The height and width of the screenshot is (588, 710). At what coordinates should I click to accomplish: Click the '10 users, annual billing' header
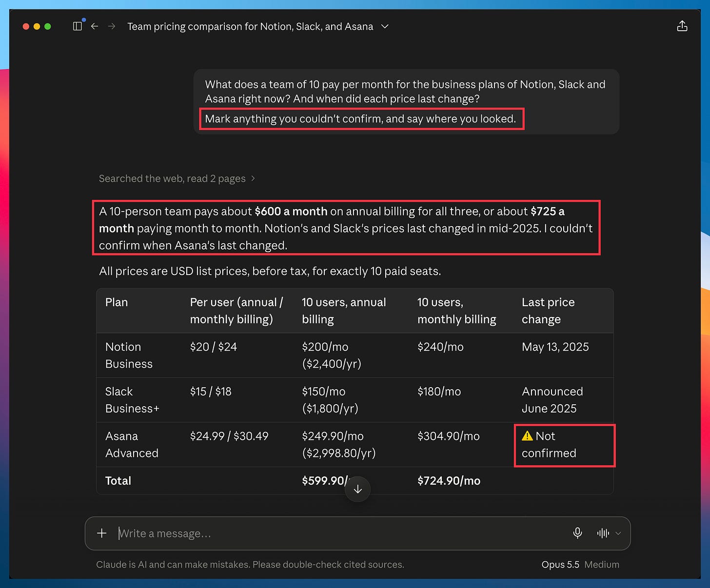click(x=344, y=311)
